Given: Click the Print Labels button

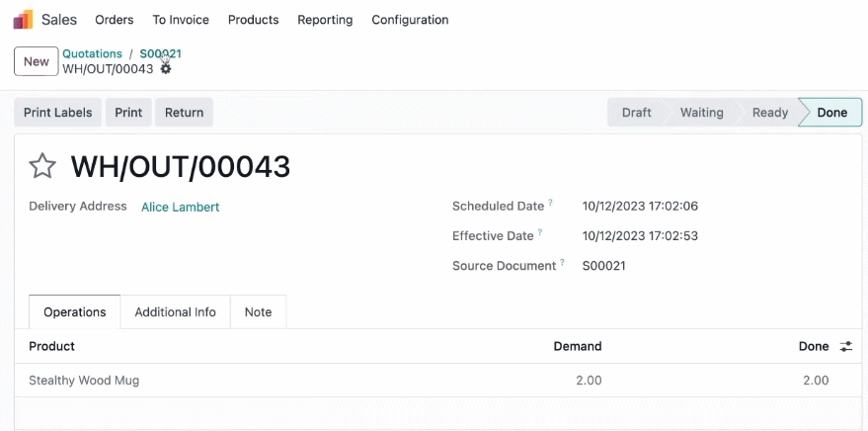Looking at the screenshot, I should (x=57, y=113).
